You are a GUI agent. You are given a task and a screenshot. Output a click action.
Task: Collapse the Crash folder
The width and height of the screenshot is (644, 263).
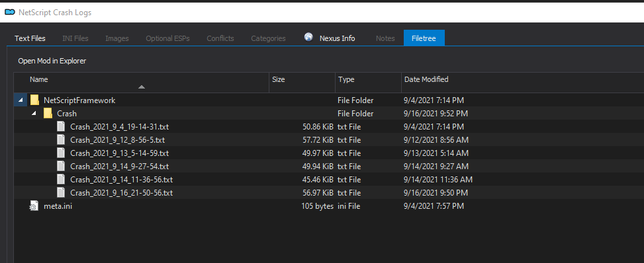[x=34, y=113]
